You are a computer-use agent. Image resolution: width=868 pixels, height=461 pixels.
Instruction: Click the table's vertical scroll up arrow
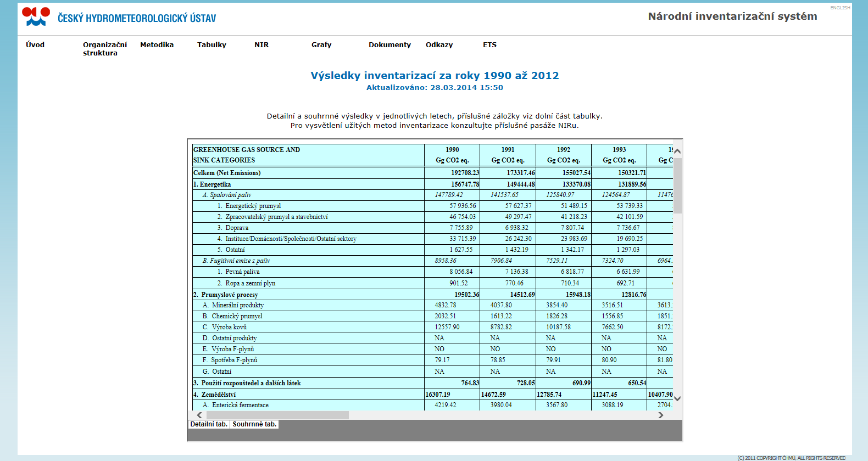click(677, 151)
